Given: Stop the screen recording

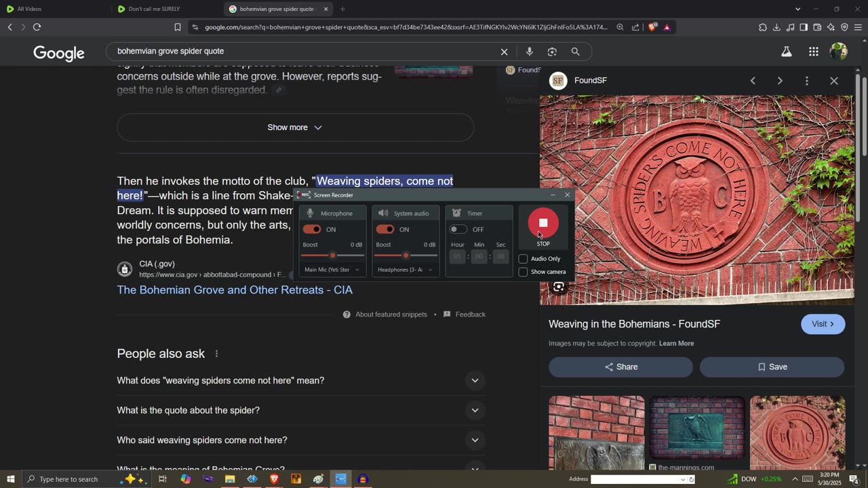Looking at the screenshot, I should tap(543, 223).
